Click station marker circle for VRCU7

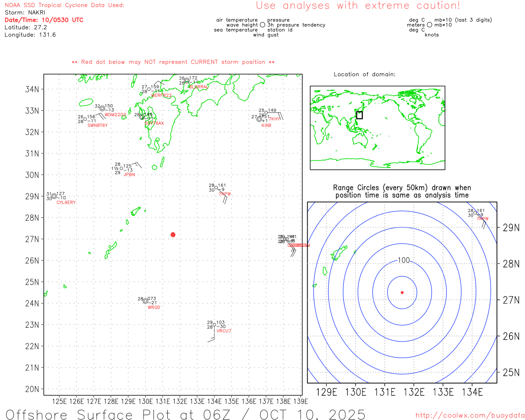(x=214, y=324)
